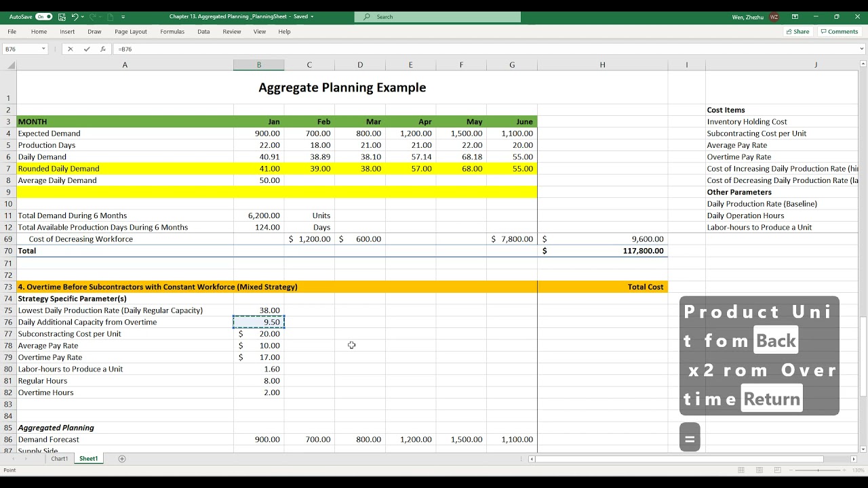This screenshot has height=488, width=868.
Task: Click the Search box in title bar
Action: [437, 16]
